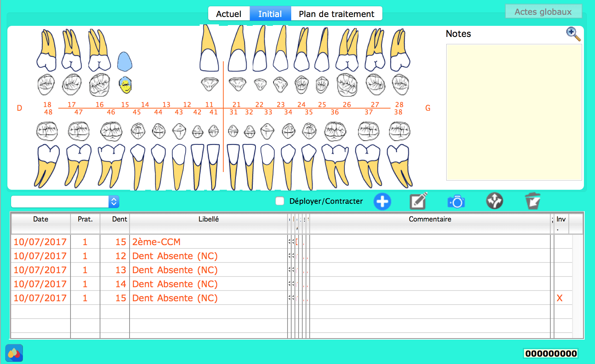
Task: Select the 2ème-CCM row for tooth 15
Action: click(x=157, y=242)
